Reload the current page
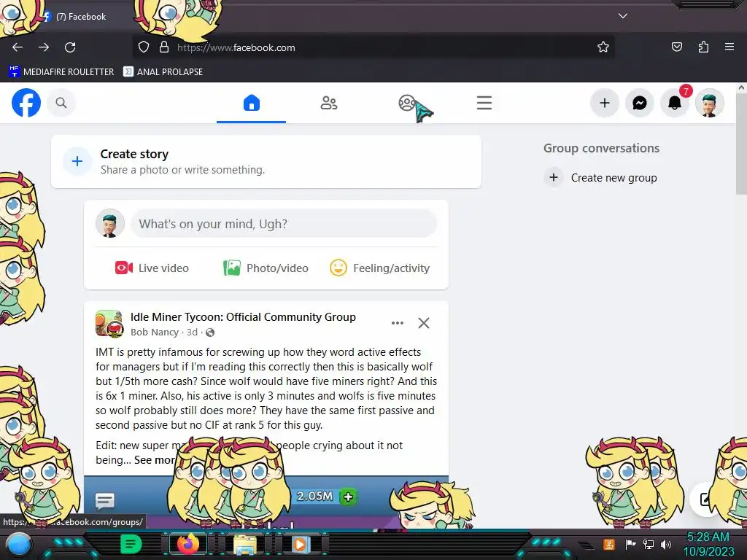Image resolution: width=747 pixels, height=560 pixels. click(70, 47)
